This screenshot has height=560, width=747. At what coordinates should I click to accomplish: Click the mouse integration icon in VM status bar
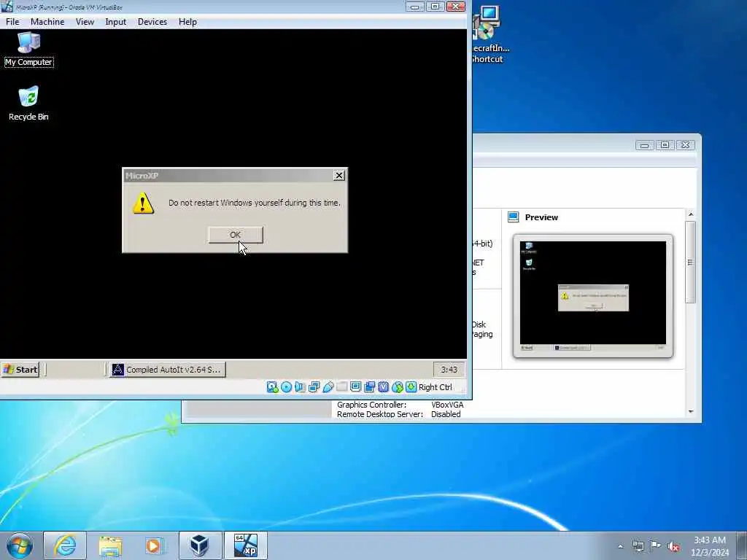[398, 387]
